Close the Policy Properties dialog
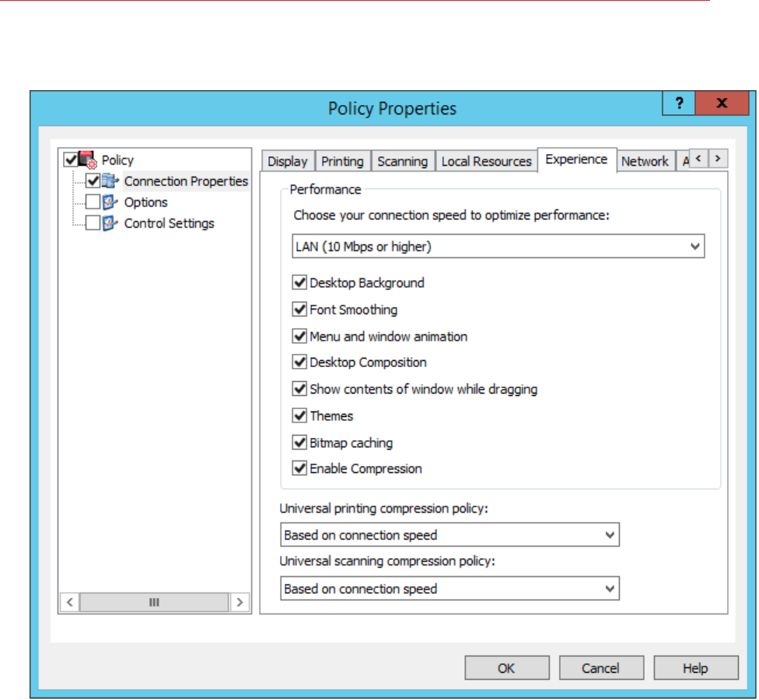This screenshot has width=759, height=700. click(722, 103)
